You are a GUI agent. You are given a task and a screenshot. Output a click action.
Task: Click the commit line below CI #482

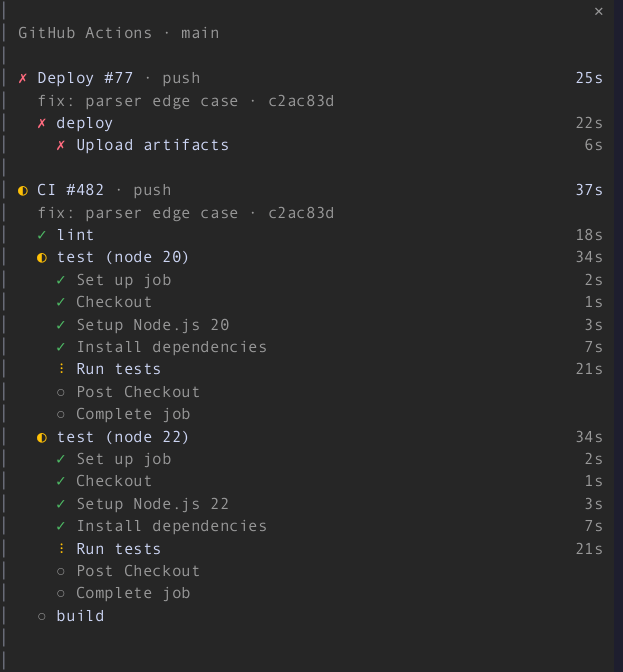point(186,213)
